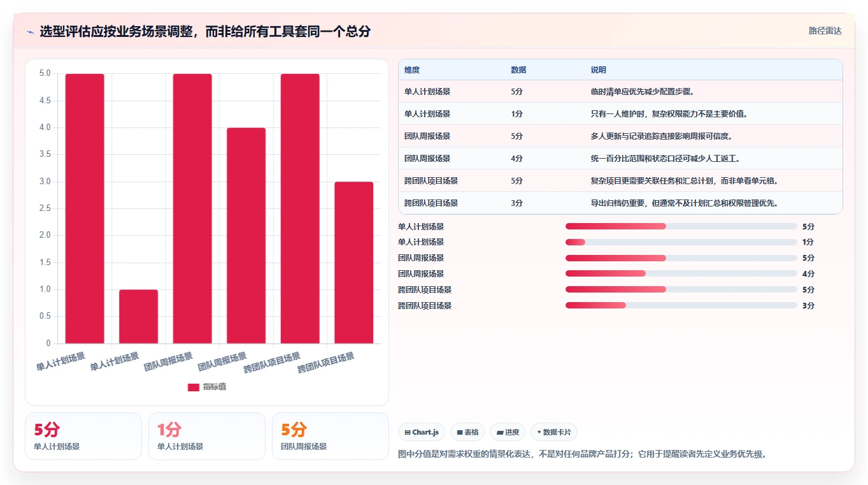Click the 跨团队项目场景 progress bar showing 5分

coord(681,290)
